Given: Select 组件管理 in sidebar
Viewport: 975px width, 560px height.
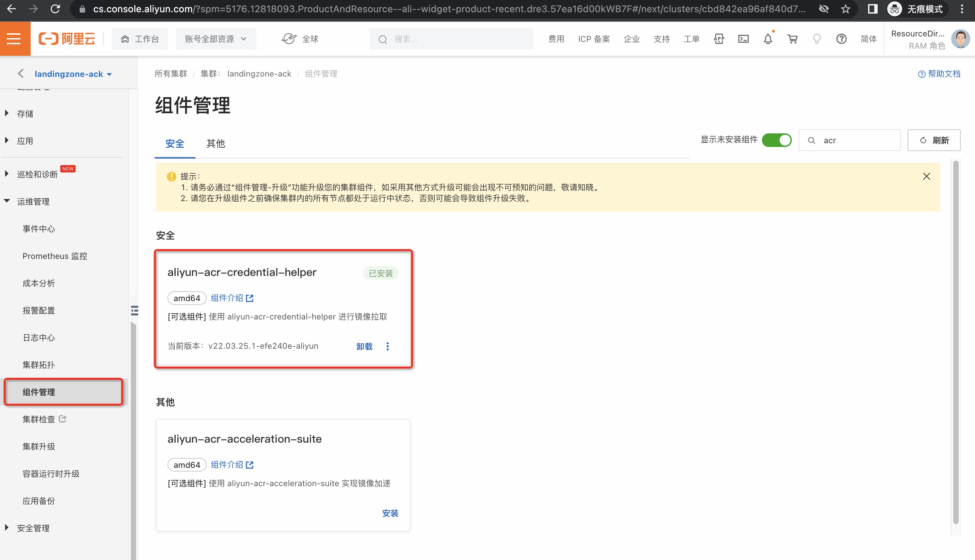Looking at the screenshot, I should pos(63,392).
